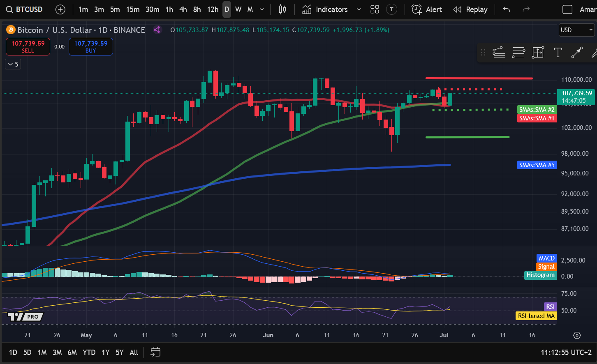Choose the 30m timeframe
The height and width of the screenshot is (364, 597).
click(x=153, y=9)
